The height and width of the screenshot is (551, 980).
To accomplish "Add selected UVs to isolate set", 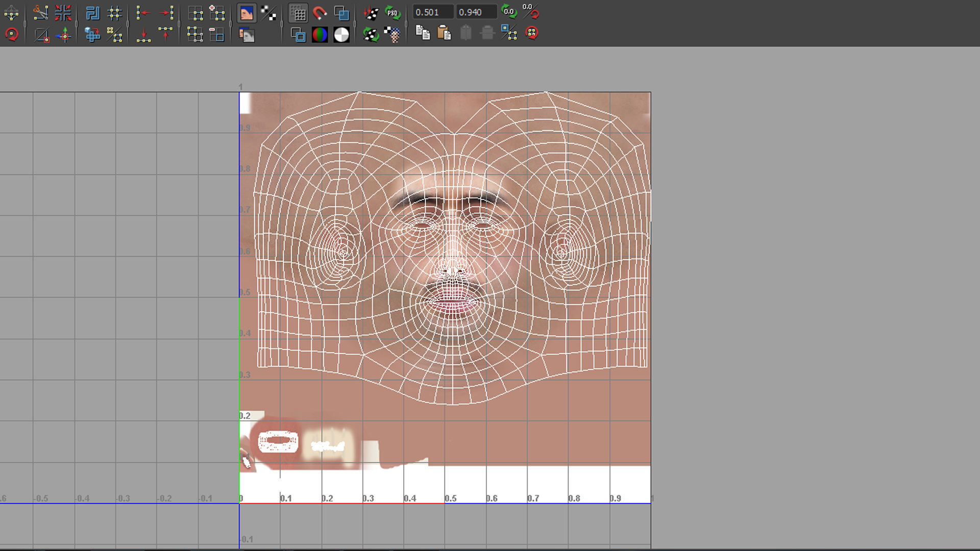I will click(x=217, y=12).
